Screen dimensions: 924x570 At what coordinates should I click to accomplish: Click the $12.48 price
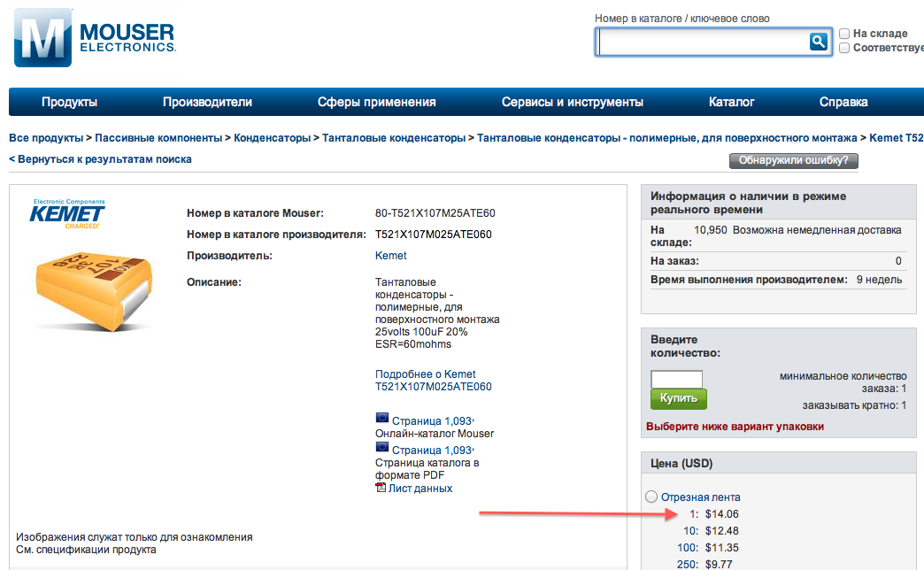[x=722, y=530]
